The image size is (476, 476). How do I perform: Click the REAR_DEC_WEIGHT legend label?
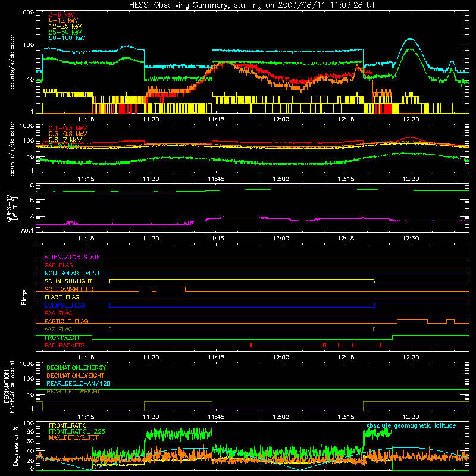[73, 392]
